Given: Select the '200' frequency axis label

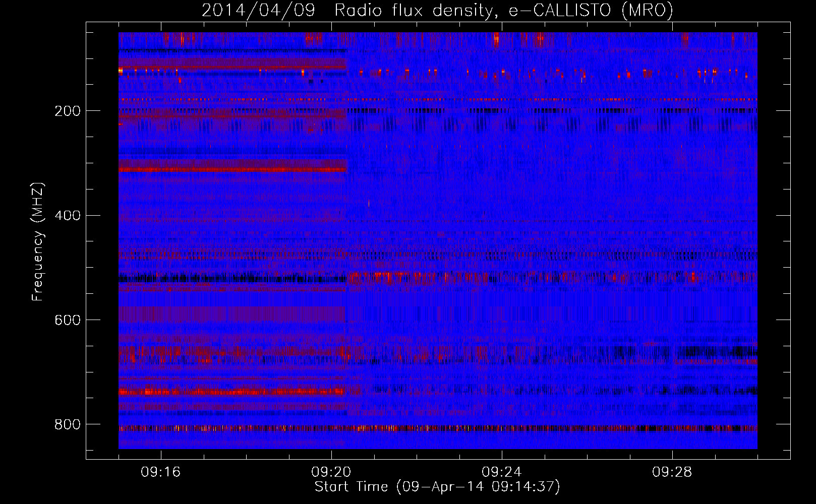Looking at the screenshot, I should click(x=68, y=111).
